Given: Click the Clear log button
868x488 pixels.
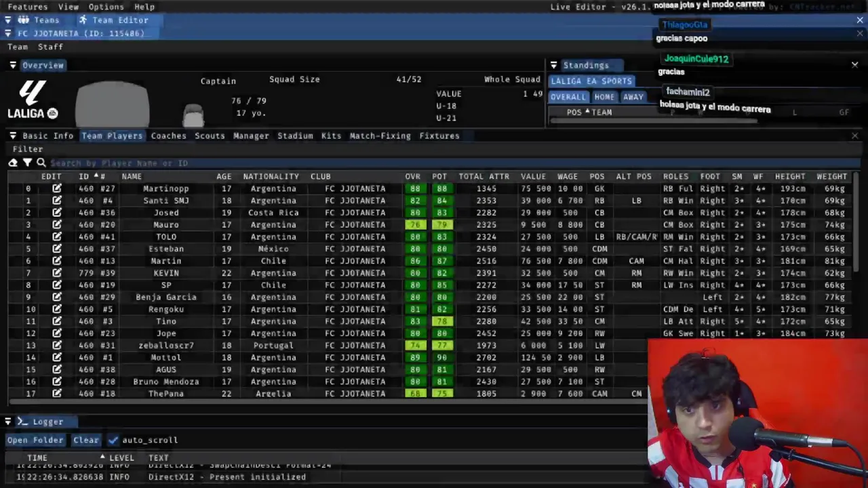Looking at the screenshot, I should tap(86, 440).
